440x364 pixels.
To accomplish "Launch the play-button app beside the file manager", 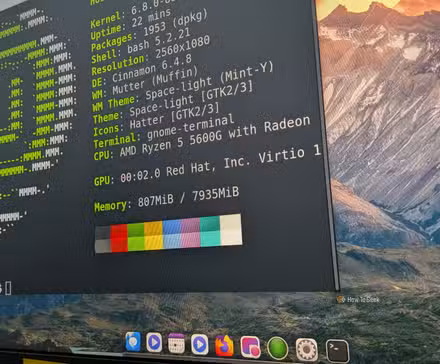I will [154, 342].
